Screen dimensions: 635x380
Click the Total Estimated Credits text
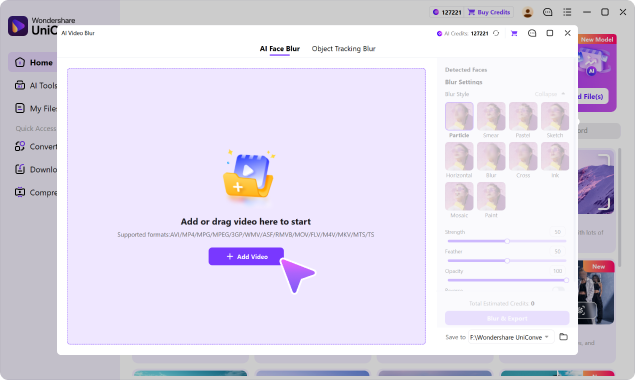tap(501, 303)
